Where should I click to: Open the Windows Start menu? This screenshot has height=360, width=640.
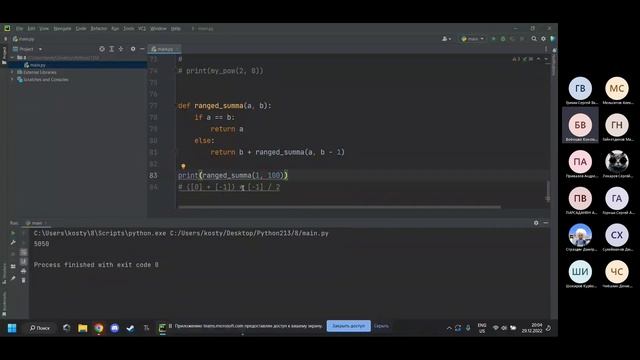12,328
